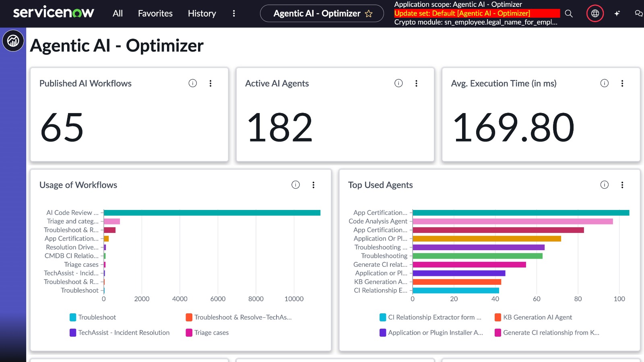644x362 pixels.
Task: Toggle KB Generation AI Agent legend entry
Action: coord(533,317)
